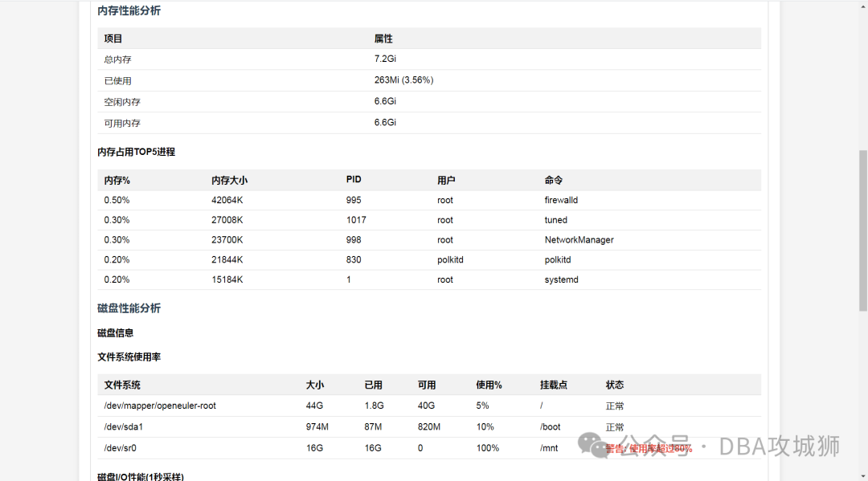Select the tuned command cell
This screenshot has width=868, height=481.
[556, 220]
